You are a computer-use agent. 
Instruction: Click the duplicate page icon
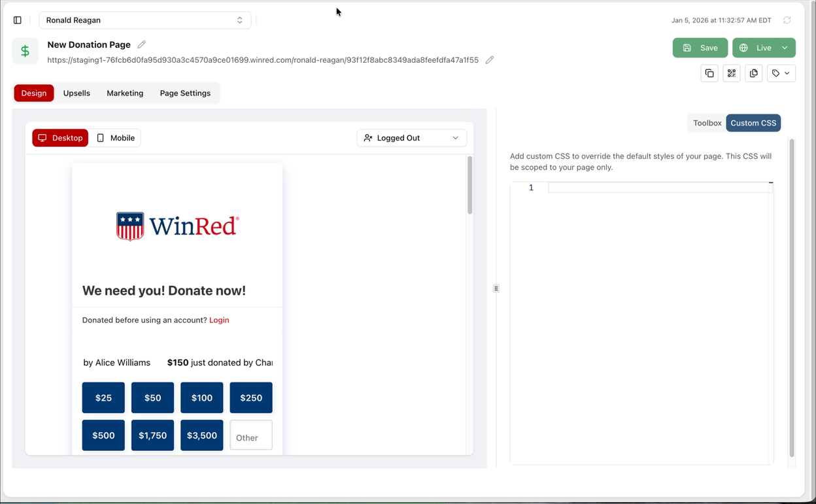(754, 73)
